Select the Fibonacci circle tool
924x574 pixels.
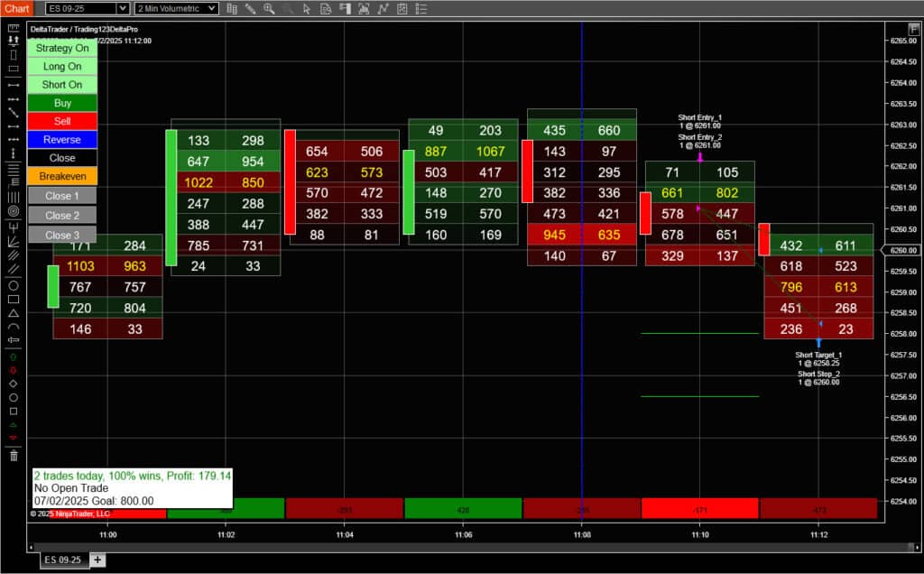coord(14,211)
